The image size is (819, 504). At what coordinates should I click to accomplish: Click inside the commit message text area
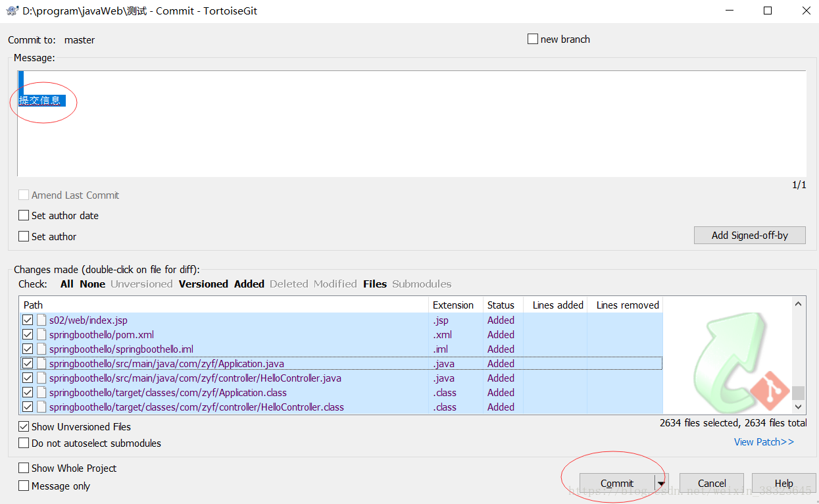tap(412, 124)
